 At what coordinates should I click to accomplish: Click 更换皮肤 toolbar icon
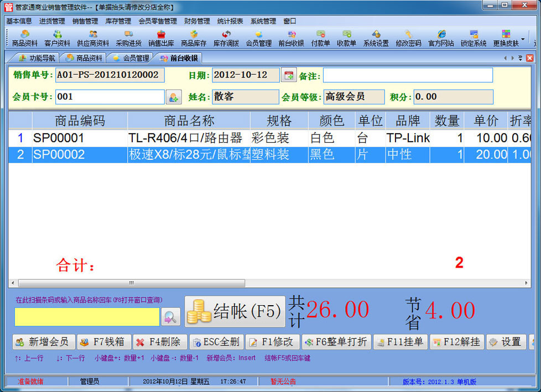tap(506, 38)
